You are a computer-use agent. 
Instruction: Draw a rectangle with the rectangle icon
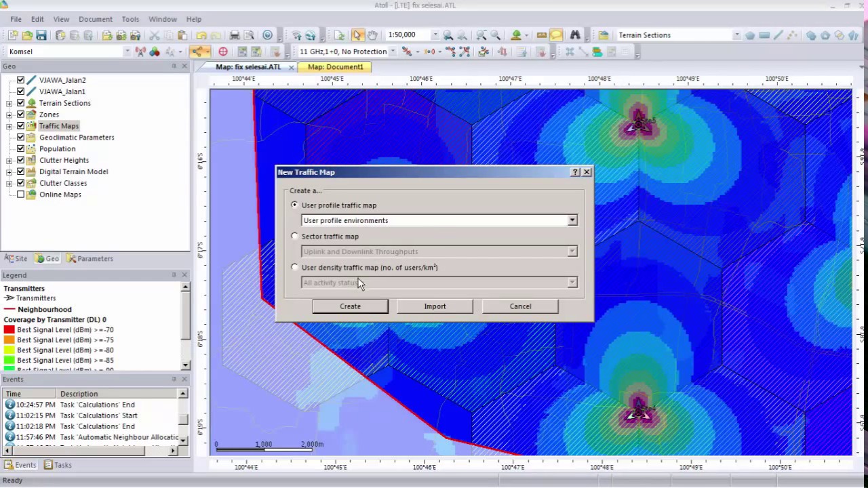764,35
